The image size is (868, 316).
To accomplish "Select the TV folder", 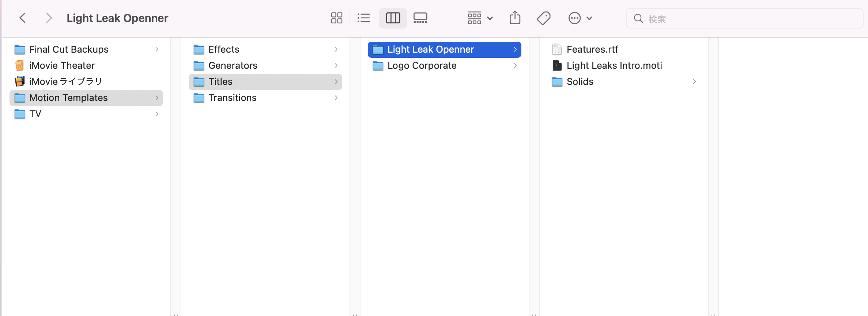I will [86, 114].
